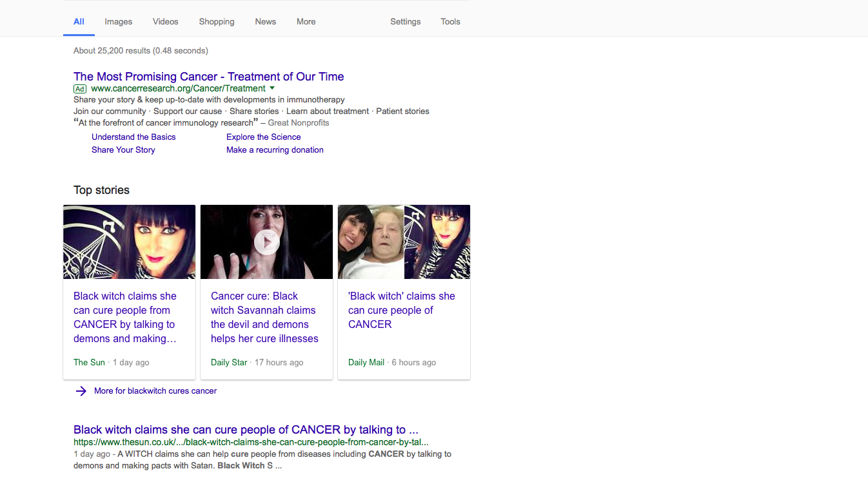This screenshot has height=480, width=868.
Task: Switch to the Videos tab
Action: coord(165,21)
